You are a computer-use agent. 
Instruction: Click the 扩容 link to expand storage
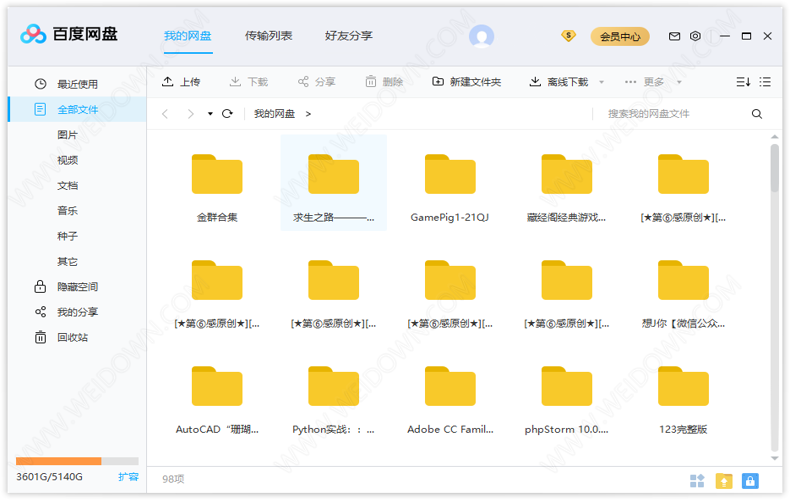click(128, 477)
